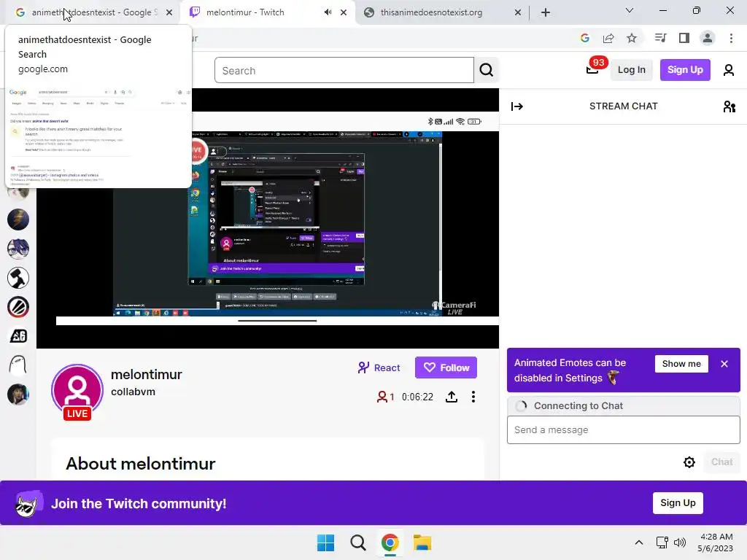Open the channel three-dot options menu

pyautogui.click(x=473, y=397)
